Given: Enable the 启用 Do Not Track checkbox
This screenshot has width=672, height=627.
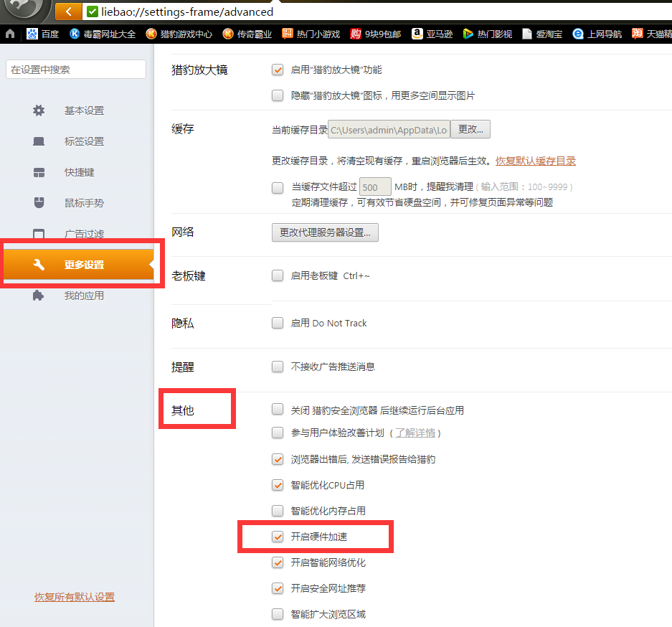Looking at the screenshot, I should point(278,324).
